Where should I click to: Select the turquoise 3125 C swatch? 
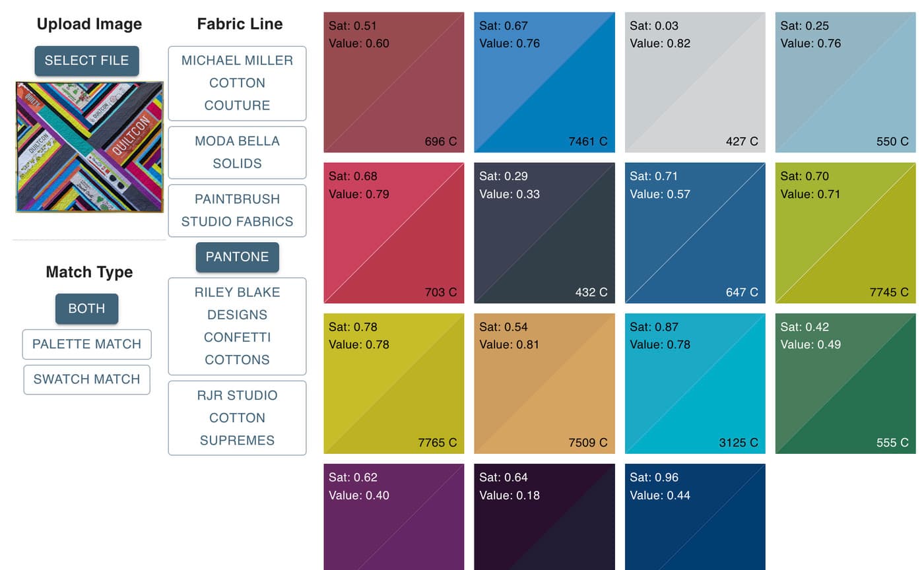694,383
